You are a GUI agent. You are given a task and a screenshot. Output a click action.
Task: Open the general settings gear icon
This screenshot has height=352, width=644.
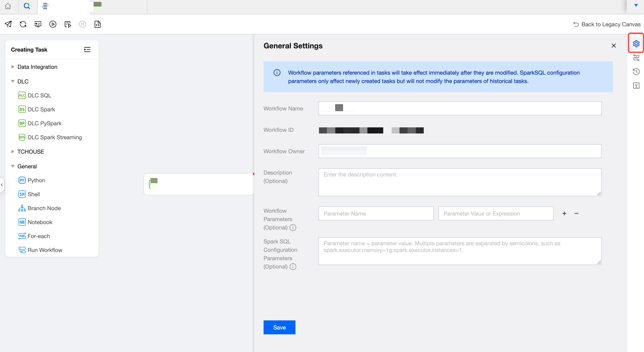point(636,44)
